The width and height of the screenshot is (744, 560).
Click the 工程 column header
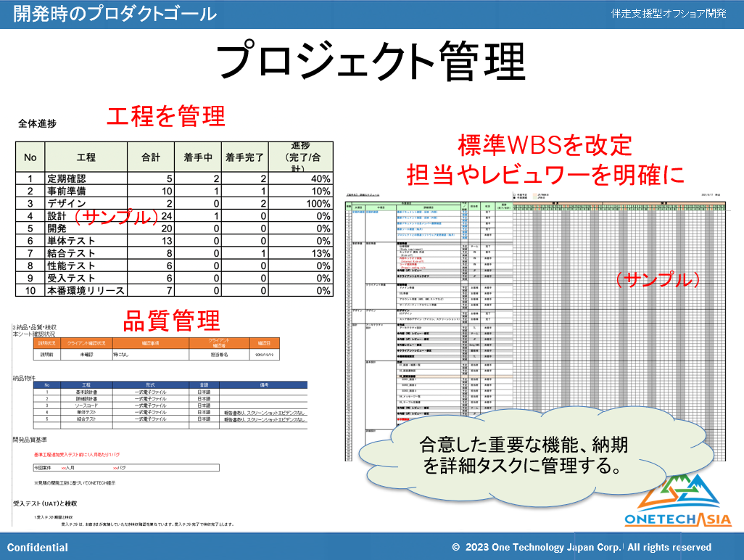[x=86, y=157]
